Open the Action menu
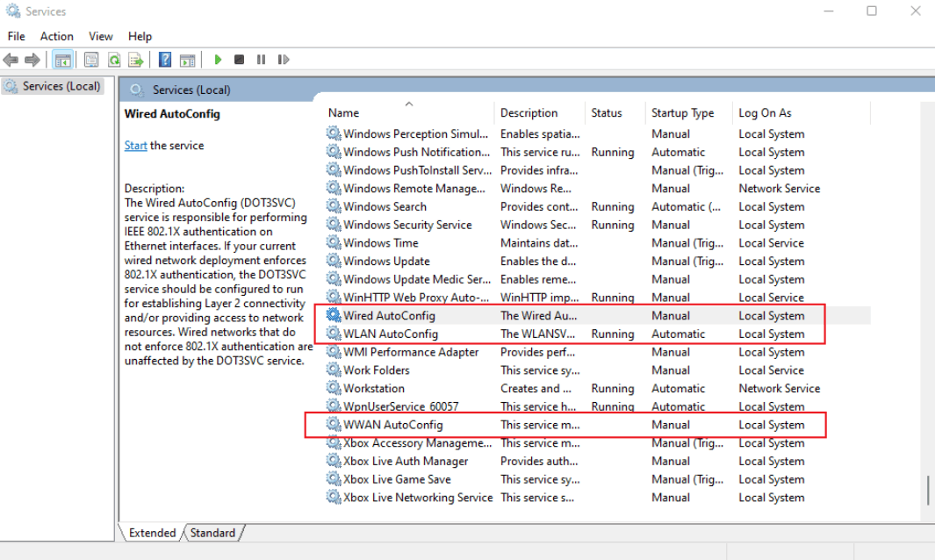 [57, 36]
